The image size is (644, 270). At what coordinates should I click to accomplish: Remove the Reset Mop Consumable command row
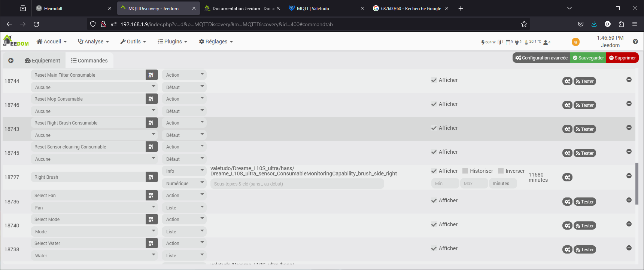629,104
